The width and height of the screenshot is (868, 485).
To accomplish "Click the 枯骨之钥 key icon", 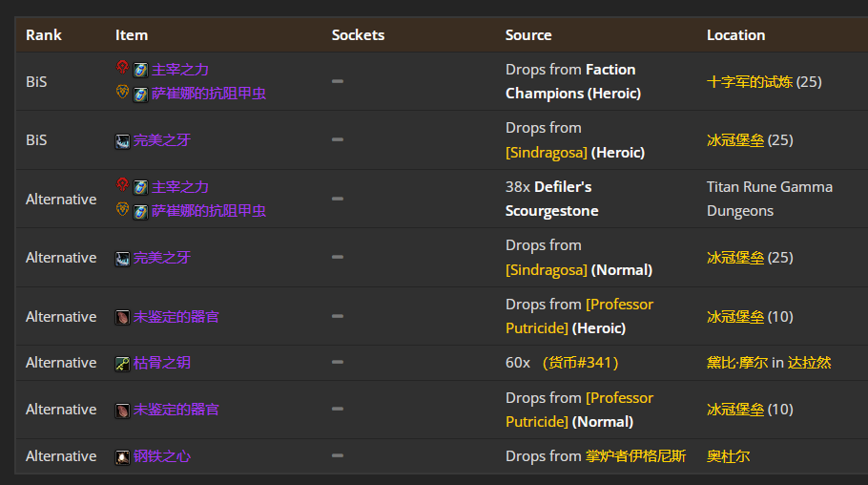I will pyautogui.click(x=122, y=363).
